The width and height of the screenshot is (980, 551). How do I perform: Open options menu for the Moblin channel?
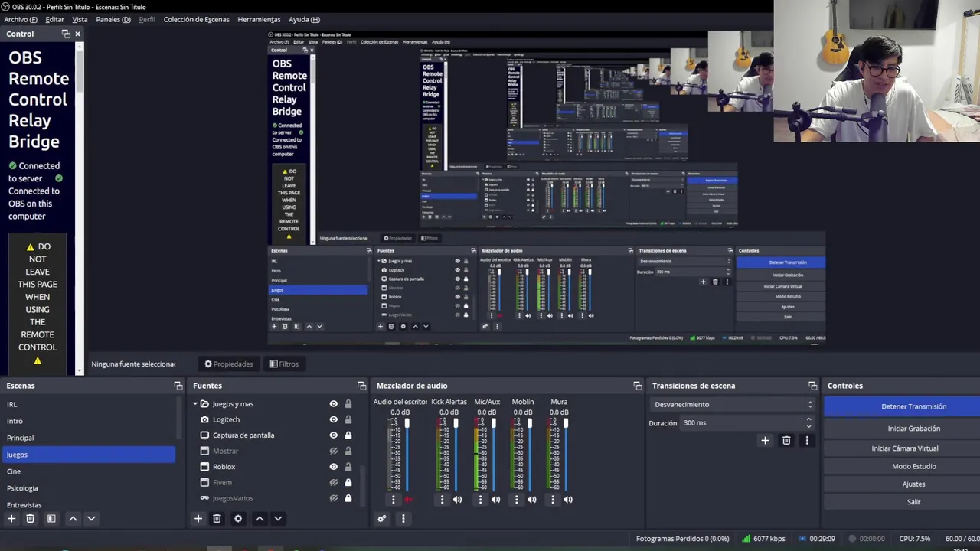516,500
